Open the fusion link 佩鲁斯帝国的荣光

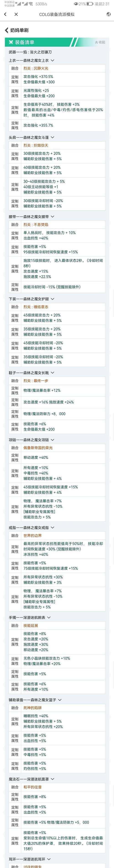point(38,448)
